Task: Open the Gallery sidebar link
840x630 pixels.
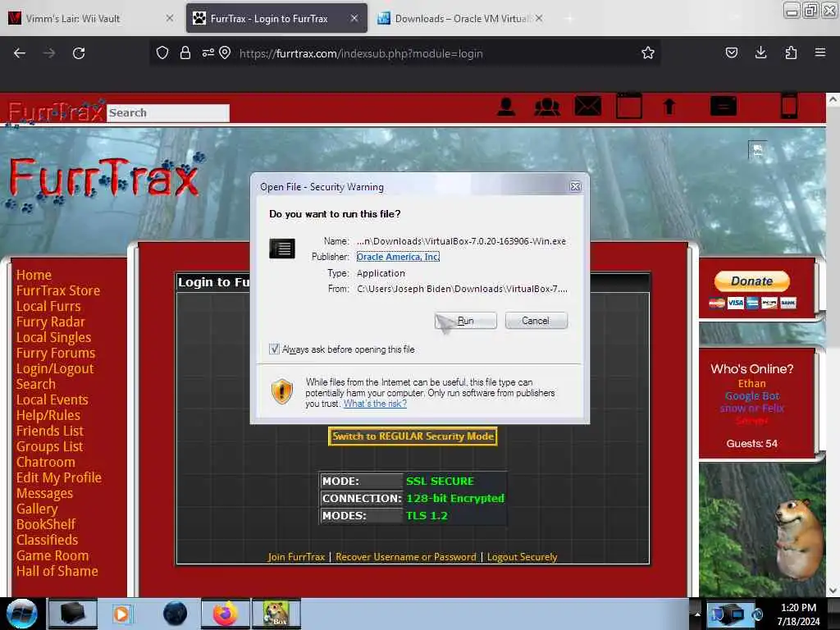Action: click(36, 509)
